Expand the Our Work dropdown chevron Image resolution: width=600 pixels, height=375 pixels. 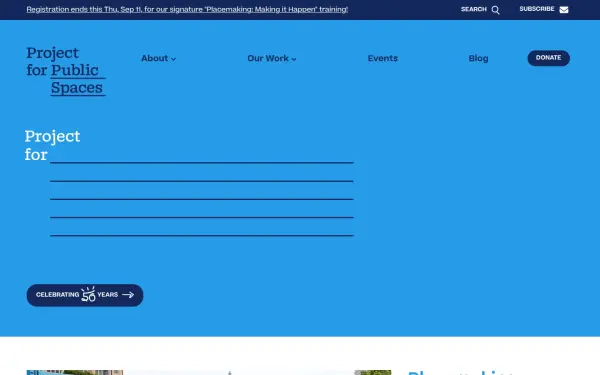coord(294,59)
